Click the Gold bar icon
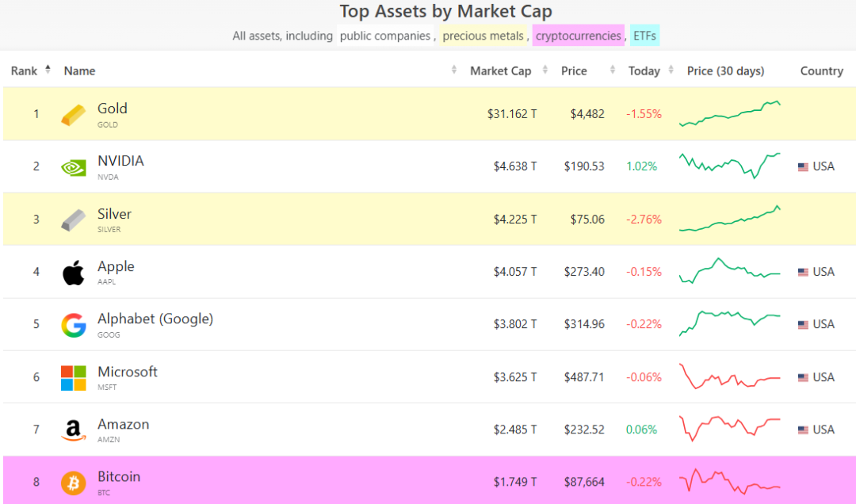 click(x=73, y=115)
